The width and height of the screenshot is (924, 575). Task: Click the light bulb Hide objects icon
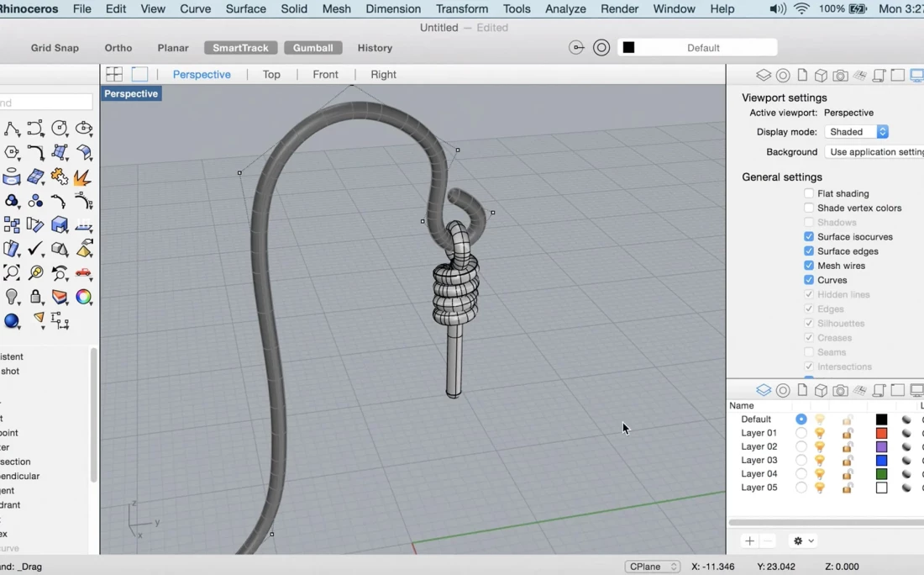click(12, 297)
